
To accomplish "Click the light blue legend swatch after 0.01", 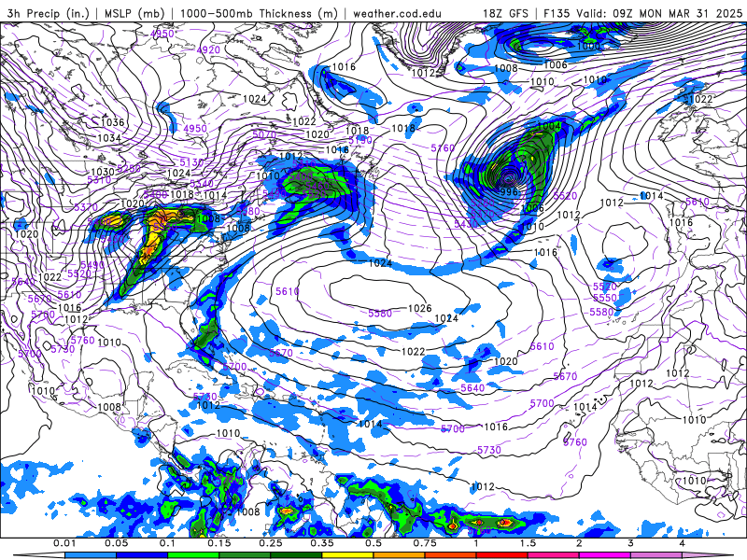I will coord(91,555).
